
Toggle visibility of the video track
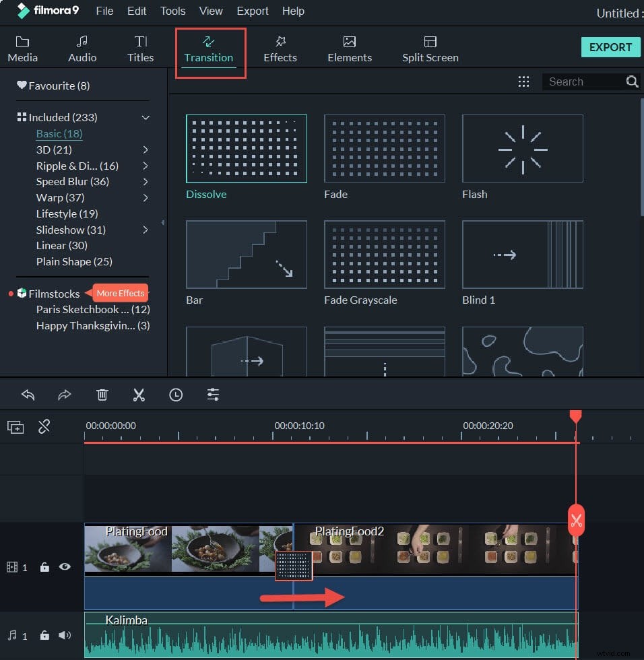(65, 567)
